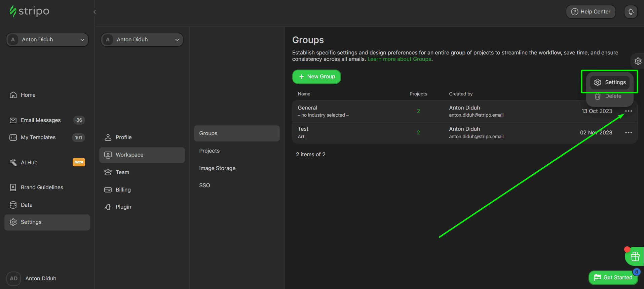Open the Help Center
644x289 pixels.
coord(591,12)
